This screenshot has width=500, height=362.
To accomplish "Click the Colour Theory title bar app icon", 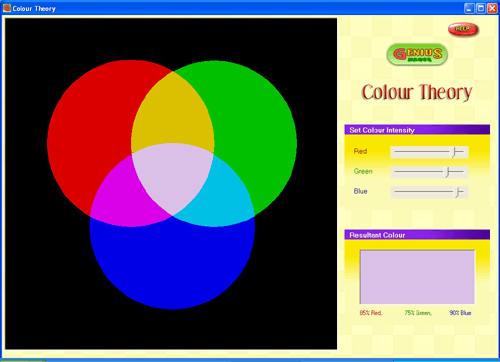I will pos(7,8).
